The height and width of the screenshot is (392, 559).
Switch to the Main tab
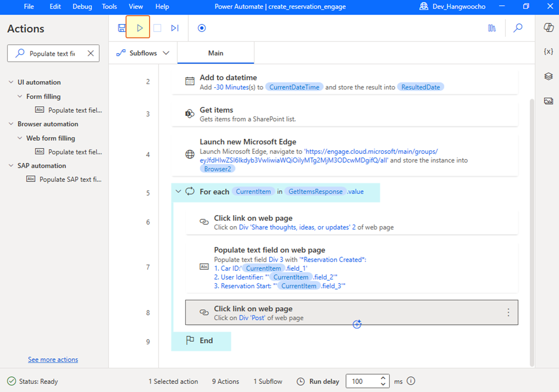pyautogui.click(x=216, y=53)
